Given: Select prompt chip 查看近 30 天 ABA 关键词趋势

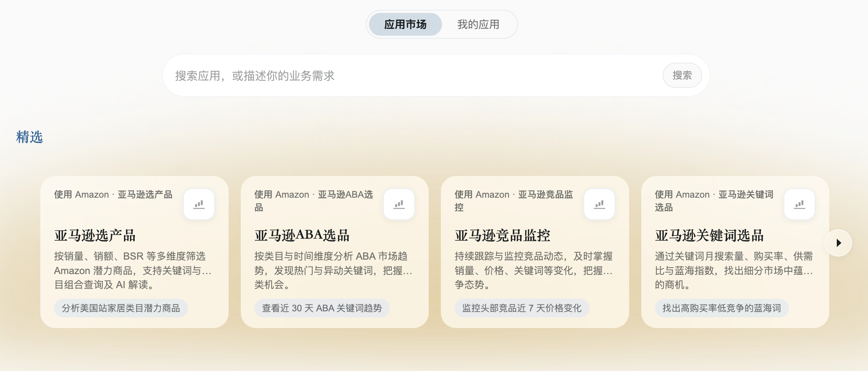Looking at the screenshot, I should (322, 308).
